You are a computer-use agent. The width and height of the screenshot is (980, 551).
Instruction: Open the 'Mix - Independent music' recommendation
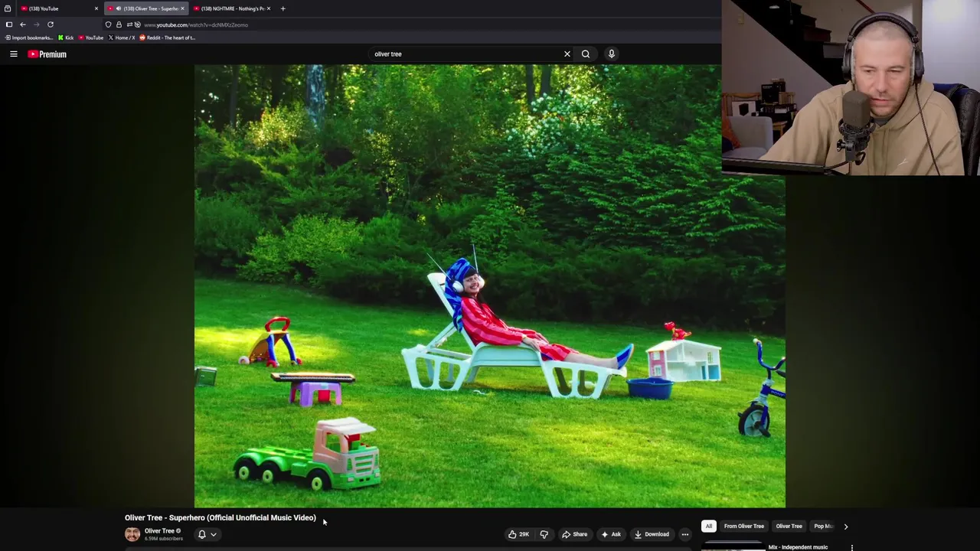798,547
